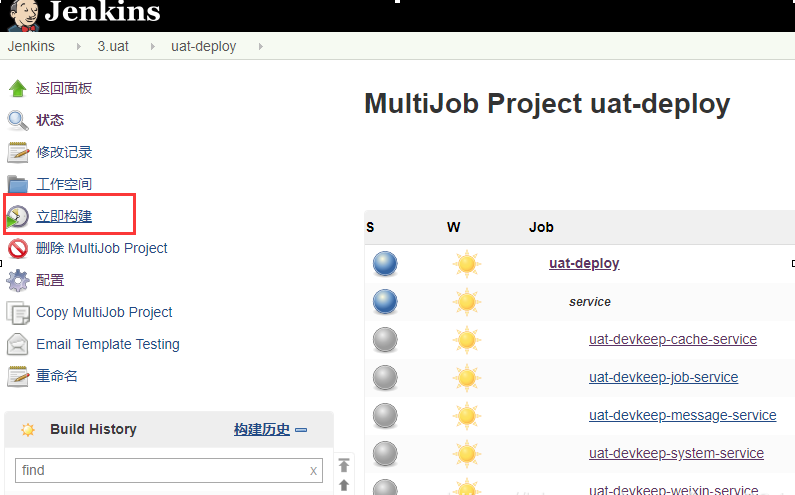
Task: Click the notepad changes icon beside 修改记录
Action: [18, 152]
